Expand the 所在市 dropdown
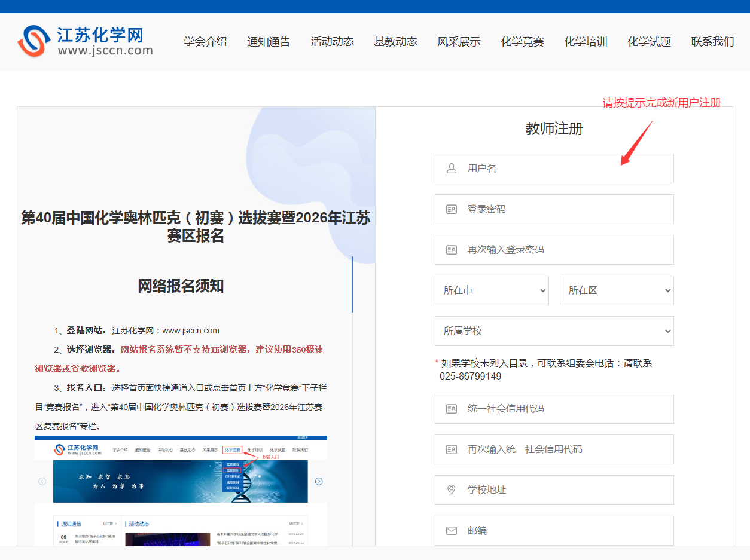The height and width of the screenshot is (560, 750). [x=492, y=290]
